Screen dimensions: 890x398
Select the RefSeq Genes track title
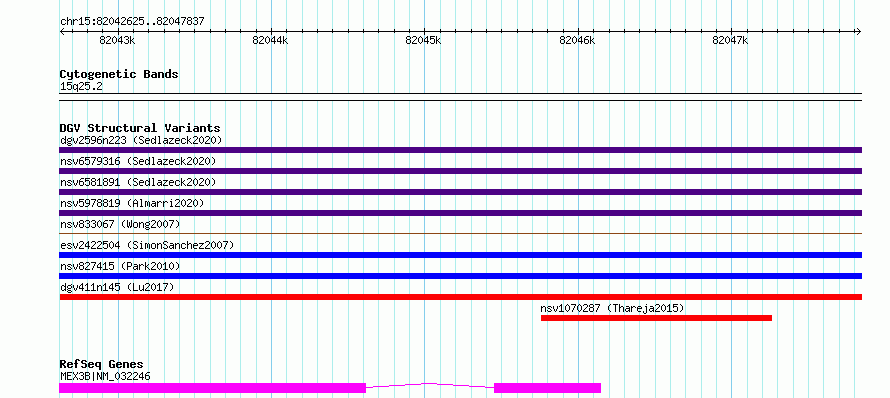102,364
